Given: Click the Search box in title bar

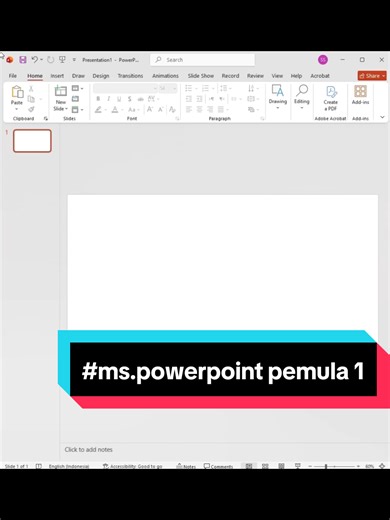Looking at the screenshot, I should coord(202,60).
